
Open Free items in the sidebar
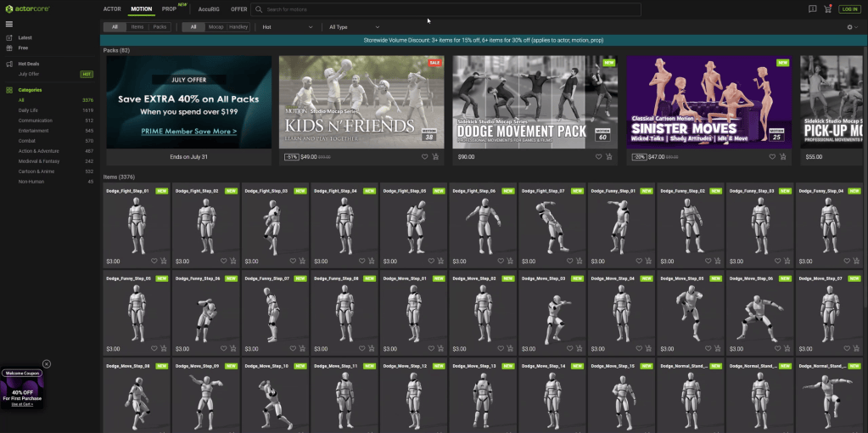pos(23,48)
